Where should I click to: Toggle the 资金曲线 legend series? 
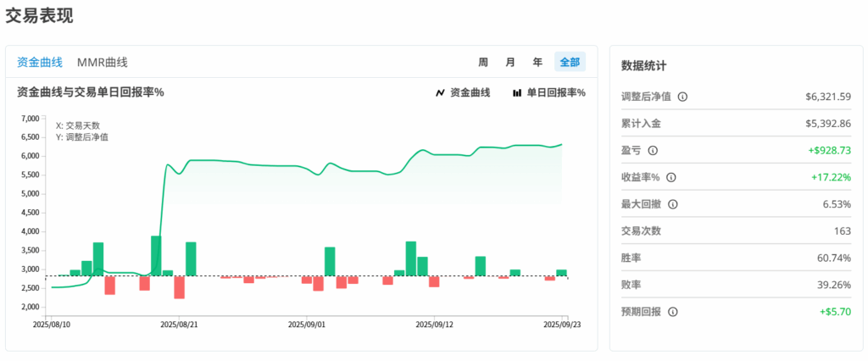click(463, 92)
